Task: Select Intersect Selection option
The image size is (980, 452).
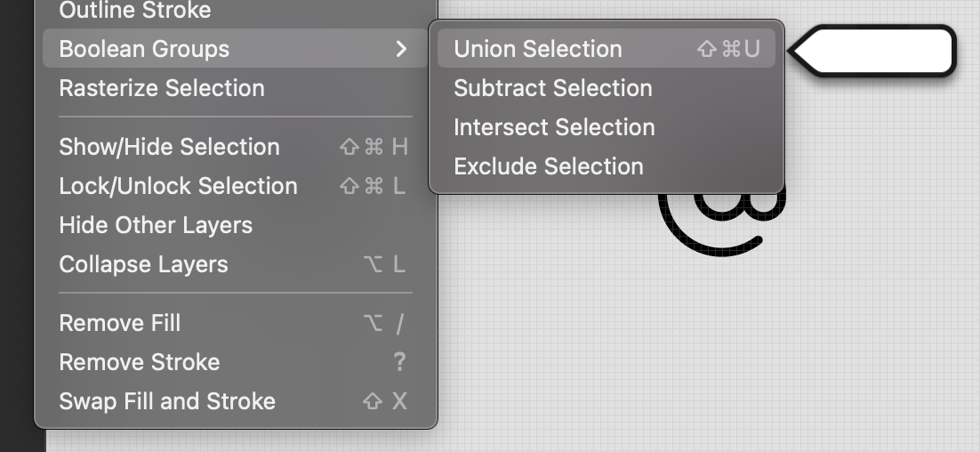Action: click(x=554, y=127)
